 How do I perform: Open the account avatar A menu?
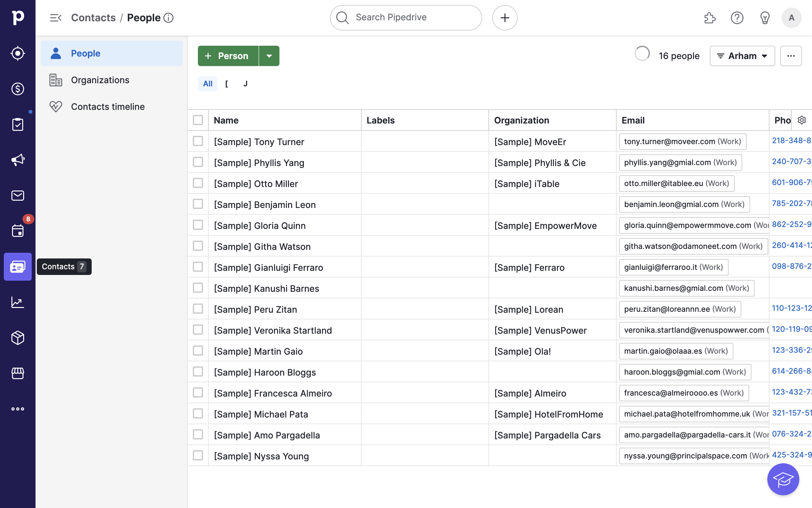coord(791,18)
